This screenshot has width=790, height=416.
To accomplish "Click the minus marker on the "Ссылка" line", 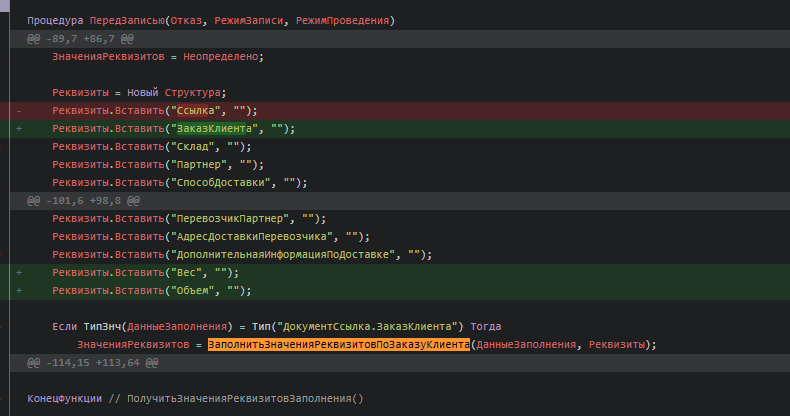I will coord(19,111).
